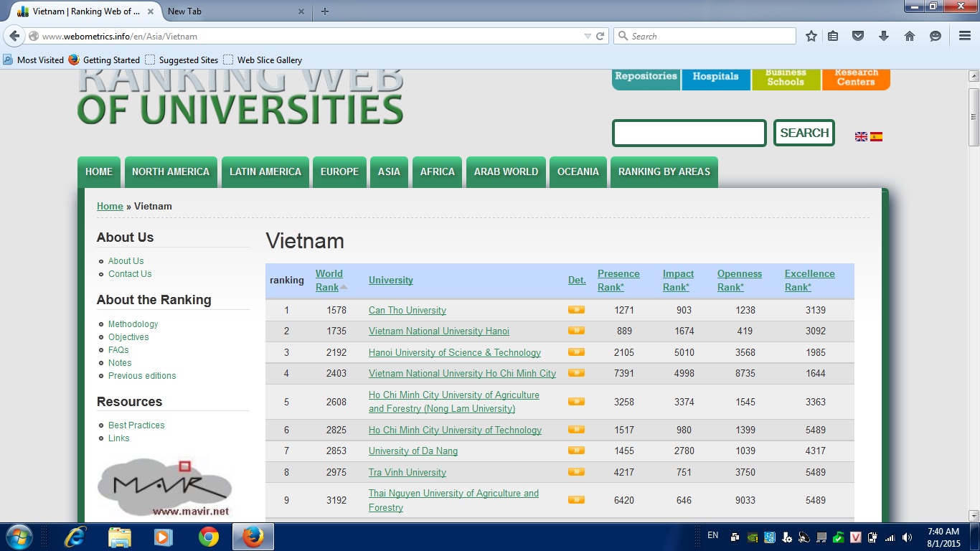The height and width of the screenshot is (551, 980).
Task: Open the ARAB WORLD navigation tab
Action: pos(506,172)
